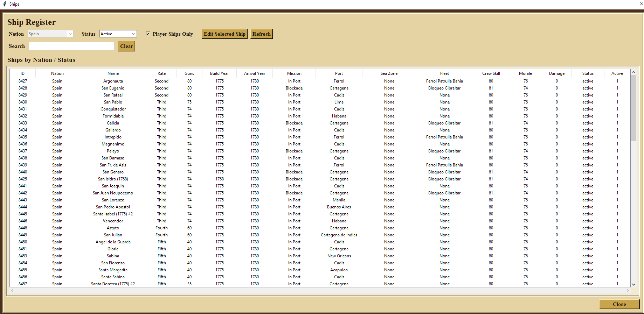Select the Formidable ship row
Viewport: 644px width, 314px height.
(320, 116)
